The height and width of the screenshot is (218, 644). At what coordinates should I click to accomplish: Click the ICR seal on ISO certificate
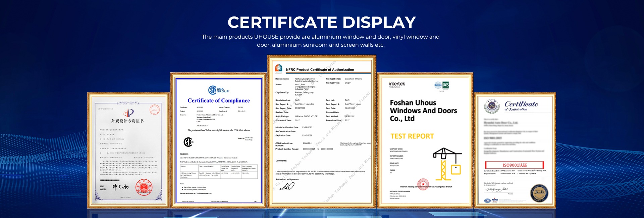tap(539, 192)
